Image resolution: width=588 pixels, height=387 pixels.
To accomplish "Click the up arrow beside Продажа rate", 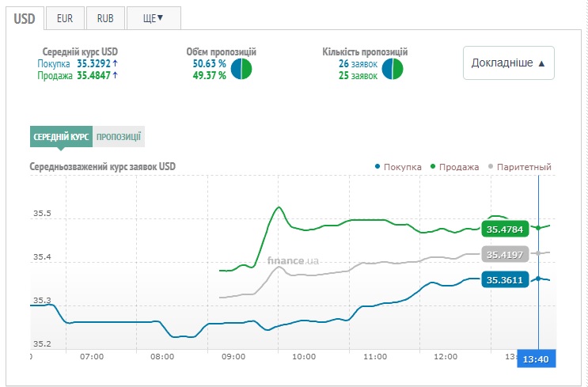I will pyautogui.click(x=116, y=75).
